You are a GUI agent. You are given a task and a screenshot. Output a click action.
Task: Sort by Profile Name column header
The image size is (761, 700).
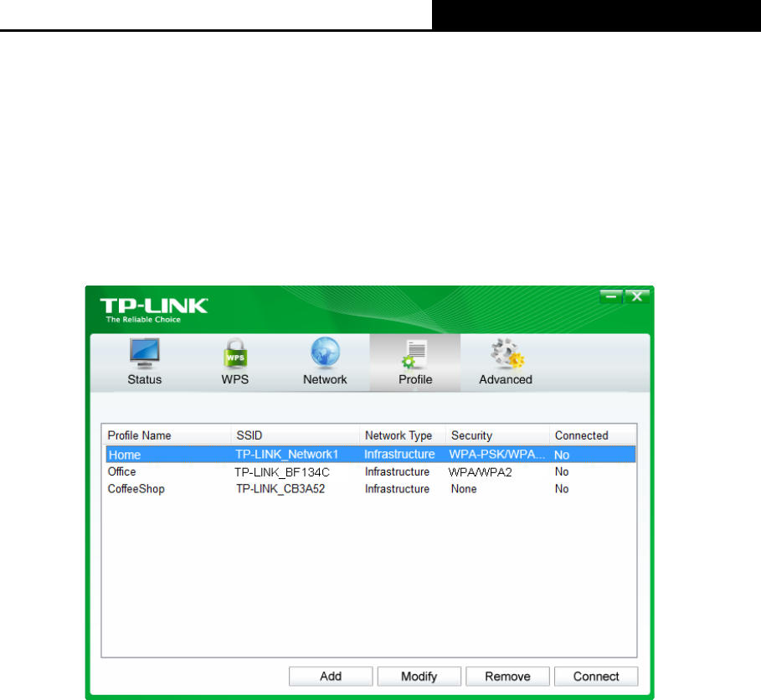[x=167, y=435]
